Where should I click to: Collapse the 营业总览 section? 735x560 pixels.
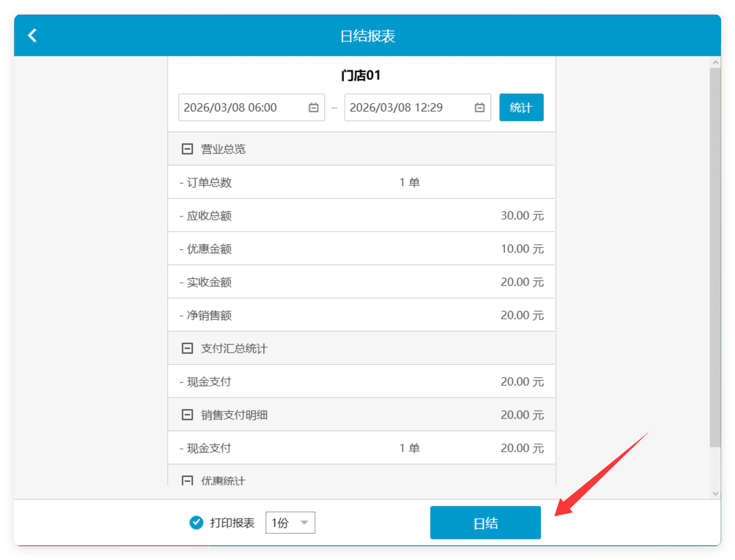pos(187,149)
